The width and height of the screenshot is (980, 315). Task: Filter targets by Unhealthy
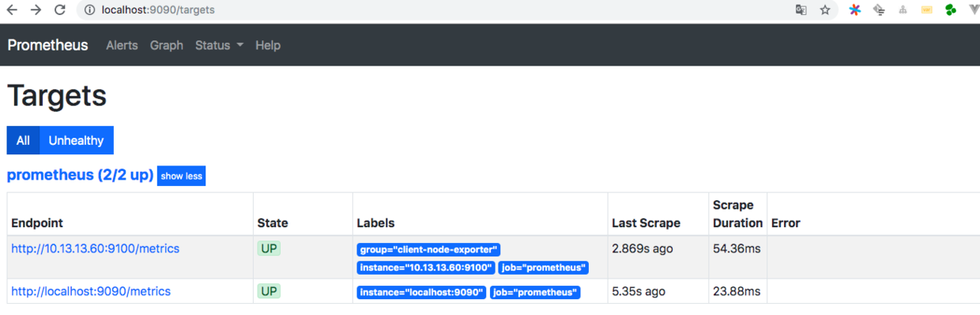pos(76,140)
